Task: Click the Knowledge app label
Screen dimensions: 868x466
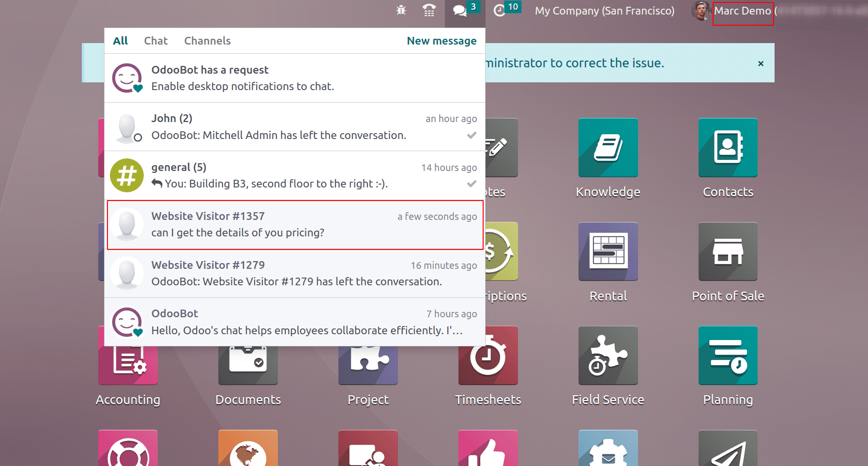Action: pyautogui.click(x=608, y=192)
